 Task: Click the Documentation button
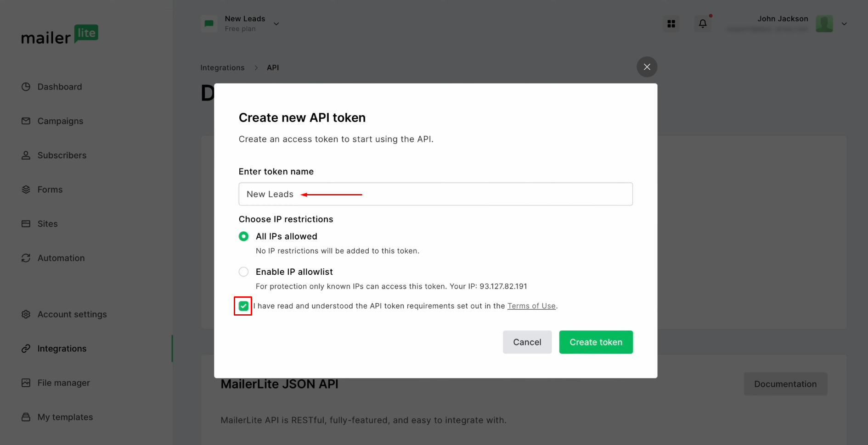coord(785,384)
